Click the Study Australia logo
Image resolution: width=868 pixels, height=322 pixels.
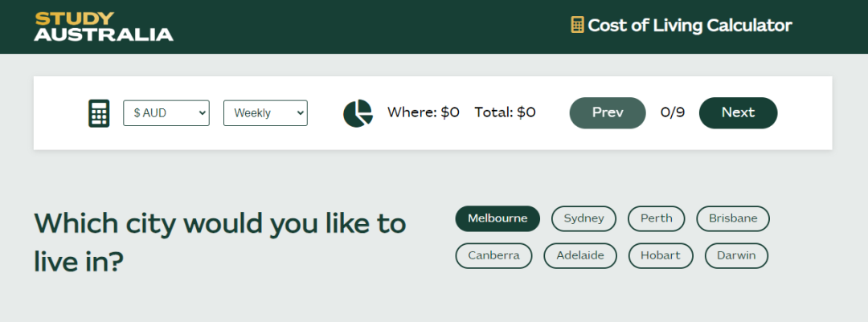(104, 26)
